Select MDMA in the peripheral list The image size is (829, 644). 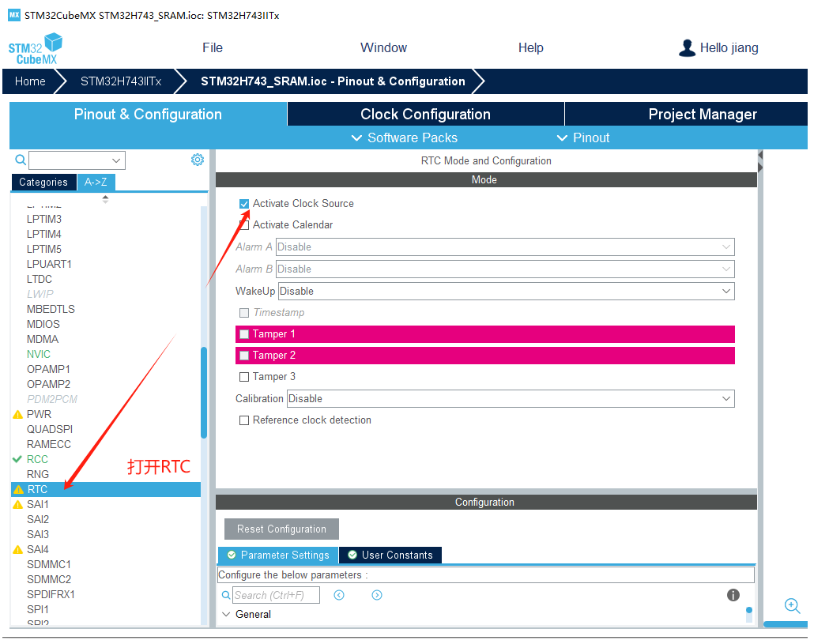(43, 340)
